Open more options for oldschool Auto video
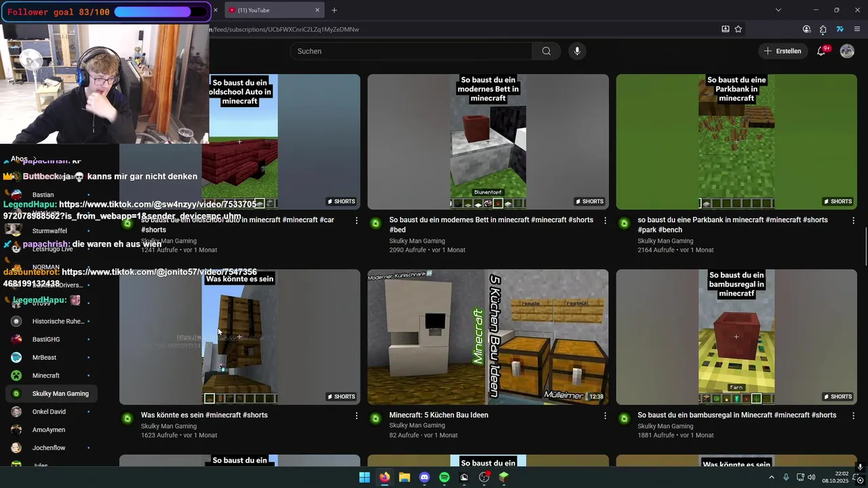Screen dimensions: 868x488 tap(357, 220)
